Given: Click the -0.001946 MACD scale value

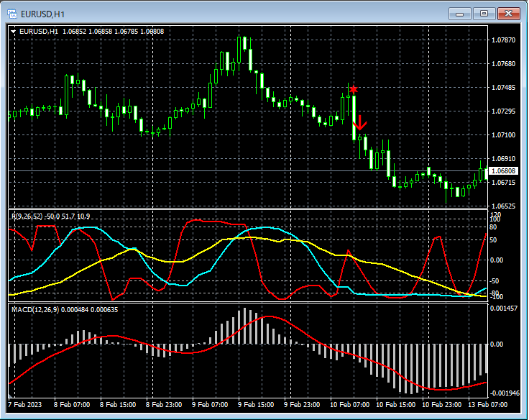Looking at the screenshot, I should tap(505, 393).
